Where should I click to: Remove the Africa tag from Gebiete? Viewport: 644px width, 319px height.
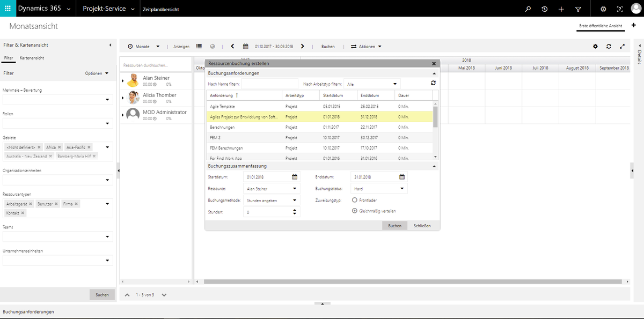point(60,147)
